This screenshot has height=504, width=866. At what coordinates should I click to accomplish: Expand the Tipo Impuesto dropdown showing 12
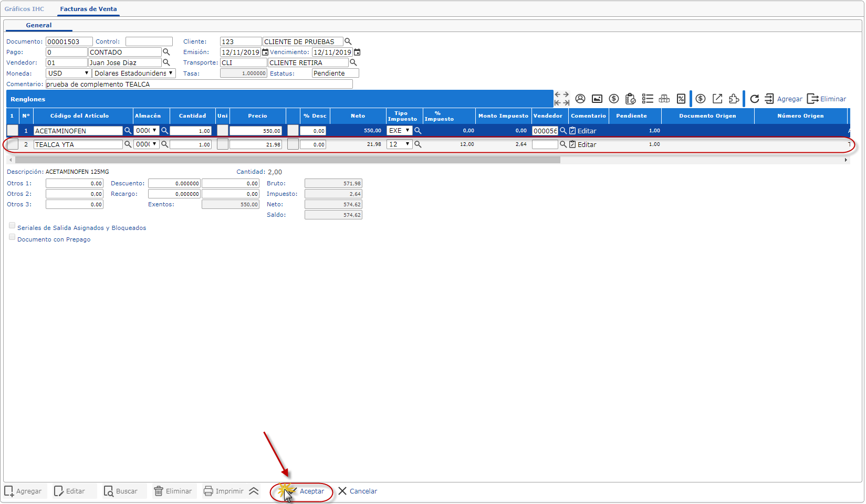400,144
